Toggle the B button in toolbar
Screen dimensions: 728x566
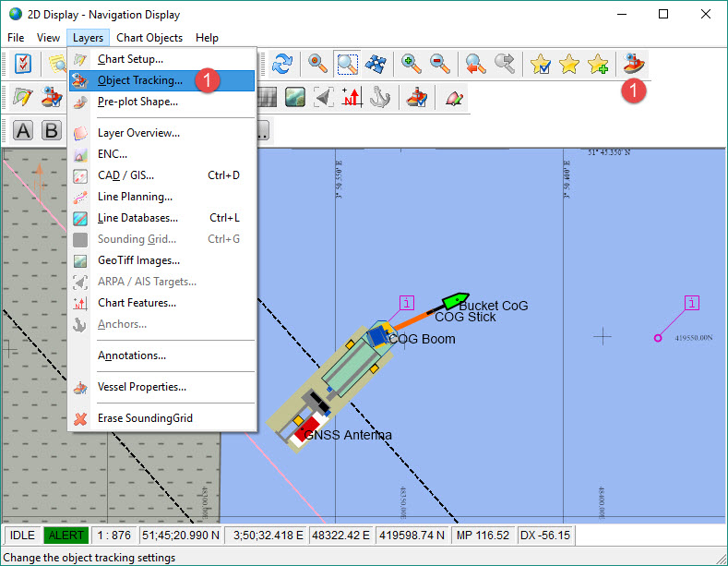click(52, 130)
